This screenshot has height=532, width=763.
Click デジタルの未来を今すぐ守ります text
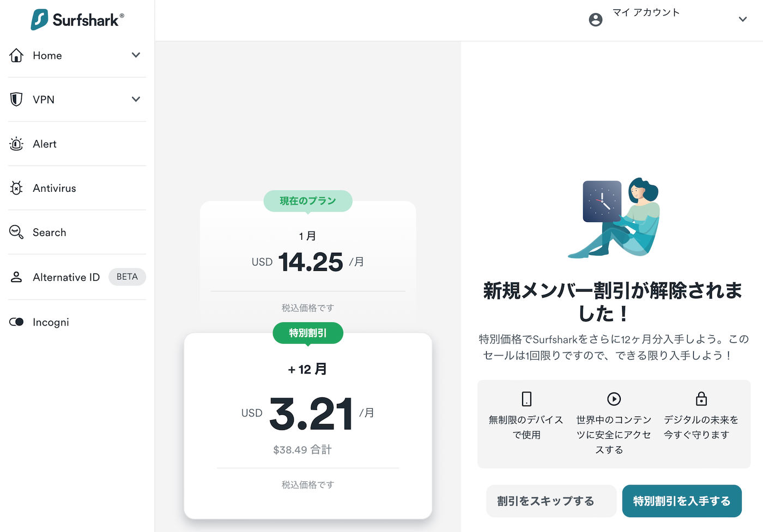(701, 427)
